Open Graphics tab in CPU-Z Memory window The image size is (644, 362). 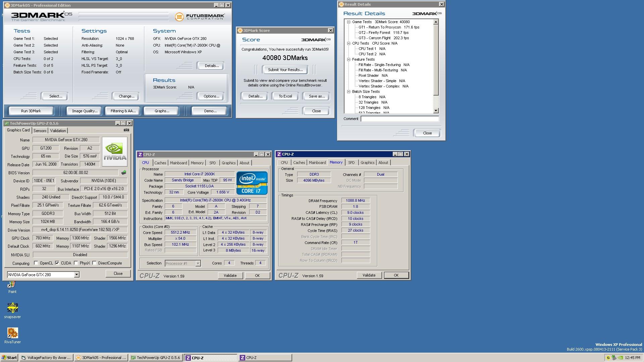(367, 163)
